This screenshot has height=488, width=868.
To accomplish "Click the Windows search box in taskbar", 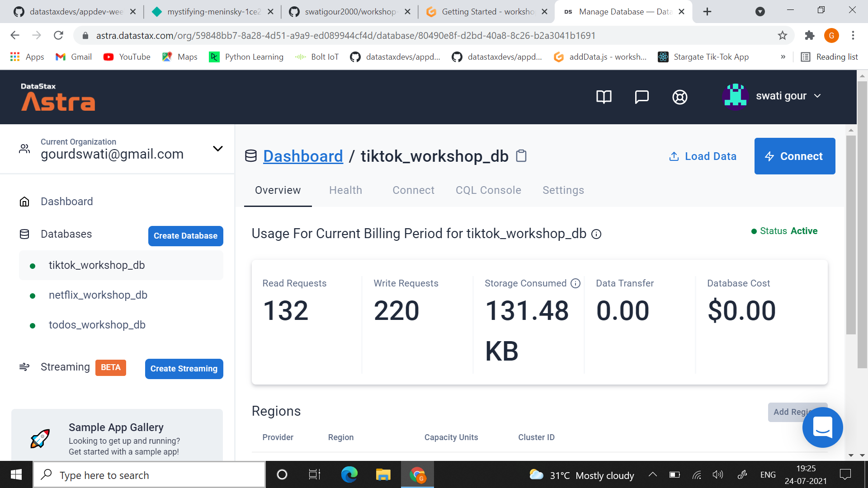I will click(149, 475).
